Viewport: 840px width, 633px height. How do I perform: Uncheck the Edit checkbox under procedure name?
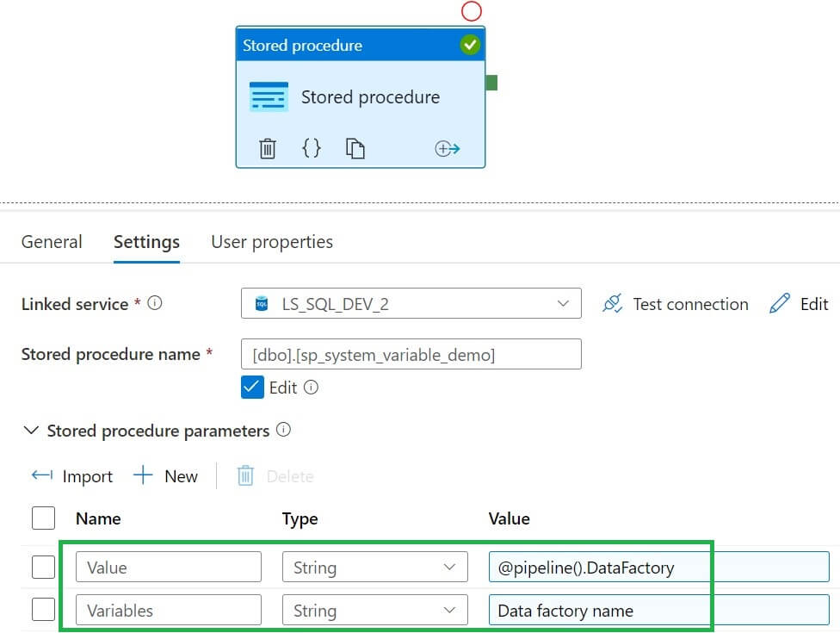pyautogui.click(x=252, y=388)
